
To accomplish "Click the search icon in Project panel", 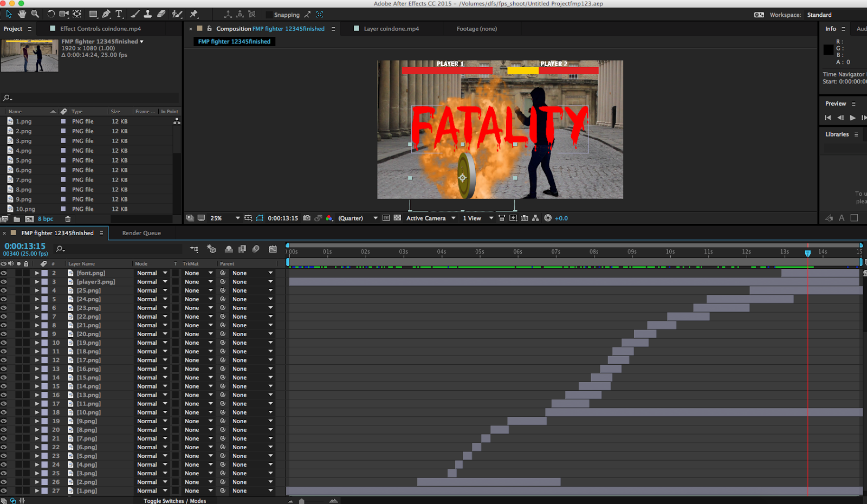I will (x=7, y=98).
